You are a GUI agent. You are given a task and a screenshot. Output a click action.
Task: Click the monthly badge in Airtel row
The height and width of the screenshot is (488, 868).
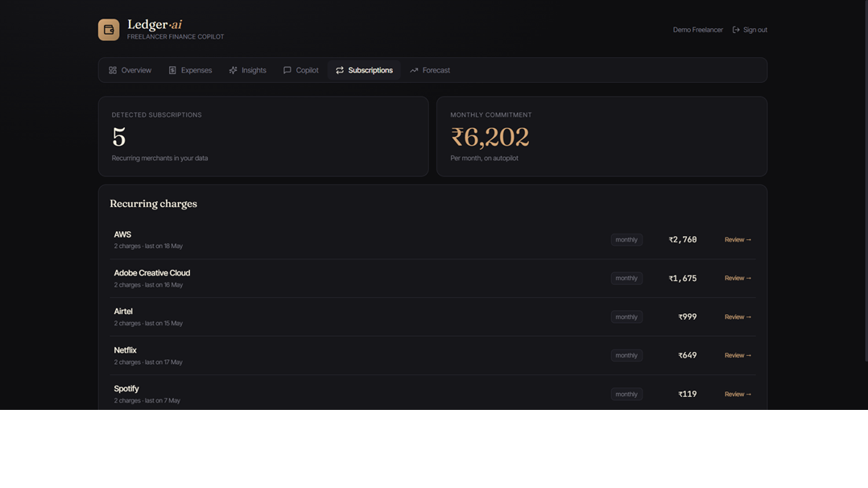(626, 316)
